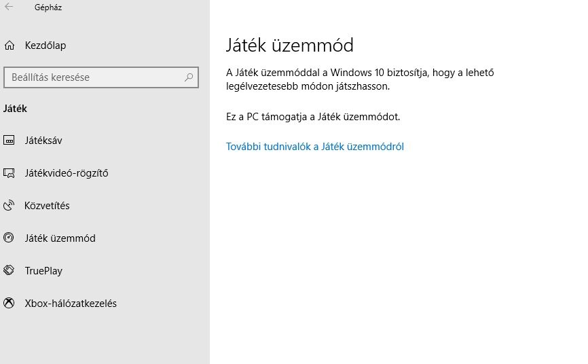
Task: Click the magnifier icon in search box
Action: [189, 77]
